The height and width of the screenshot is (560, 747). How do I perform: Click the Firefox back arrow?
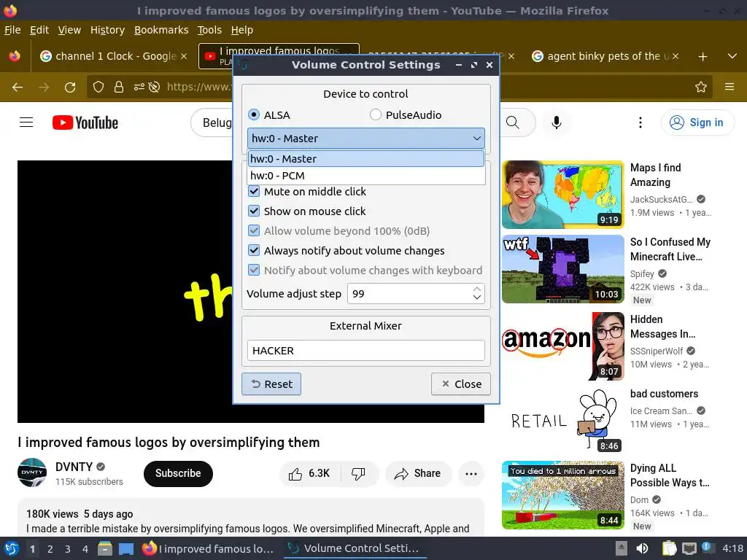coord(18,87)
